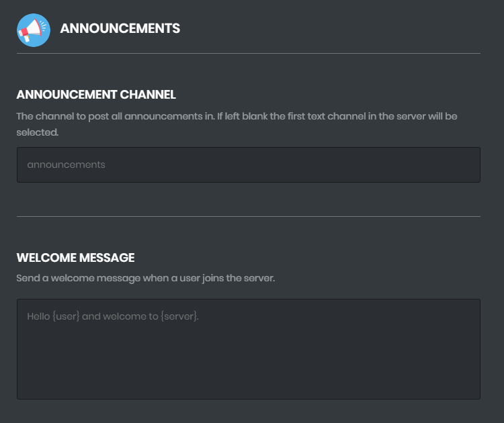Screen dimensions: 504x423
Task: Click the '{server}' token in welcome placeholder
Action: [x=179, y=316]
